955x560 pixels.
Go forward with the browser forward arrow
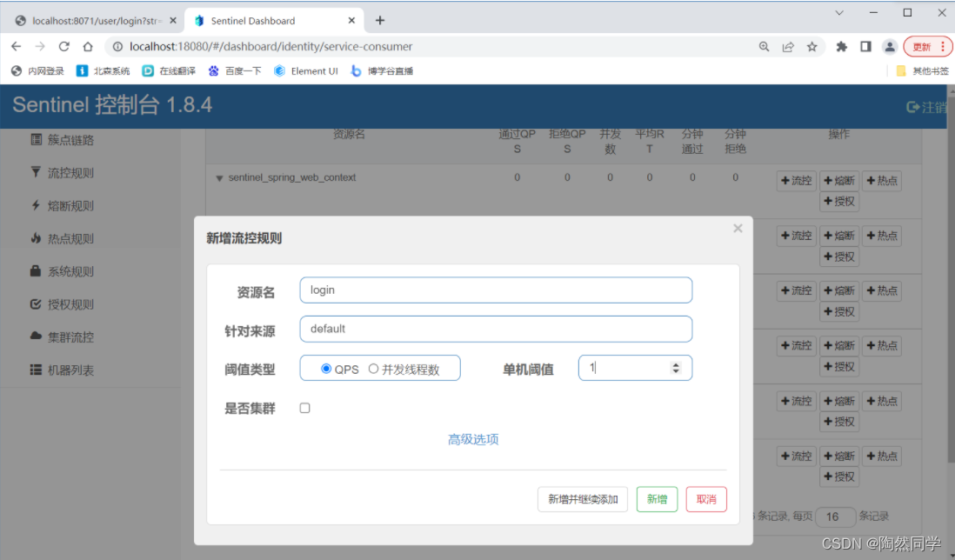40,46
